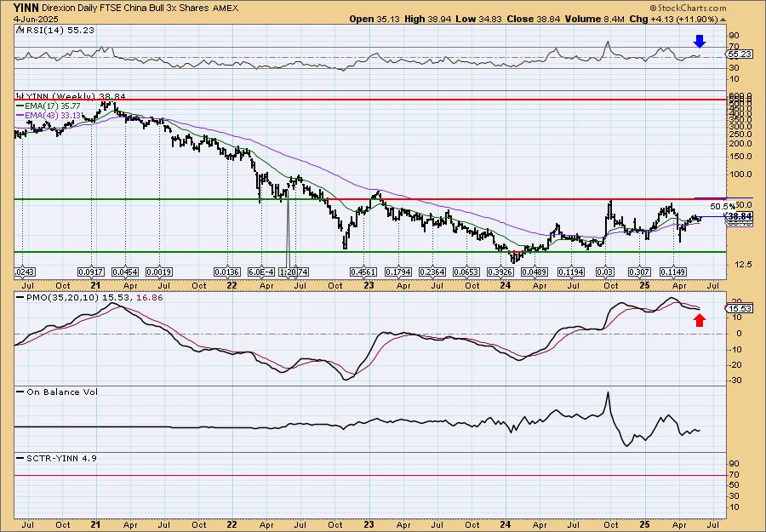Image resolution: width=766 pixels, height=532 pixels.
Task: Click the 0.307 volume label
Action: click(640, 272)
